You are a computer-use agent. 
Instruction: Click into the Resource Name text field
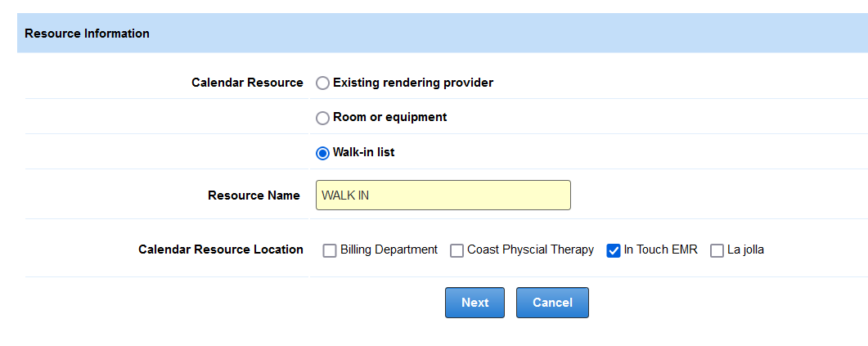443,195
